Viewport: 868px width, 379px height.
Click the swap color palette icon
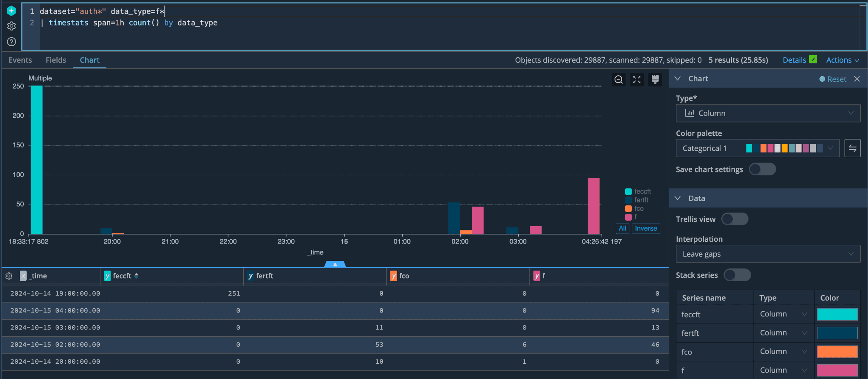[x=852, y=148]
